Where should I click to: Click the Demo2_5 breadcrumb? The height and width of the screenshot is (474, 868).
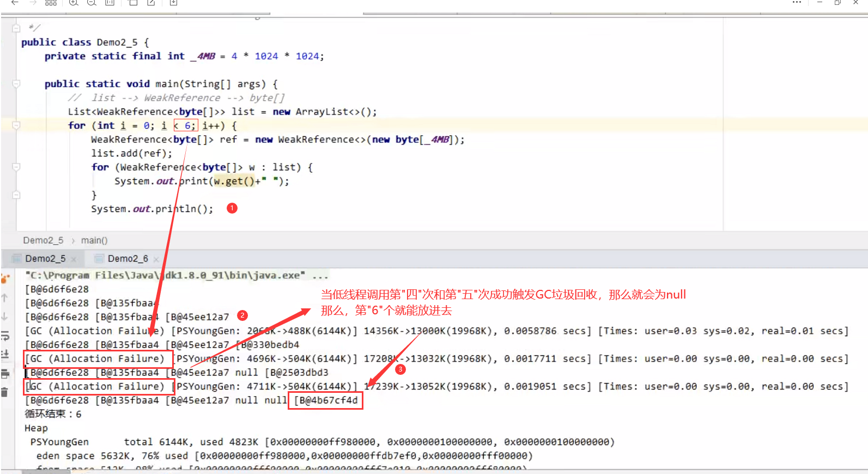[x=43, y=240]
